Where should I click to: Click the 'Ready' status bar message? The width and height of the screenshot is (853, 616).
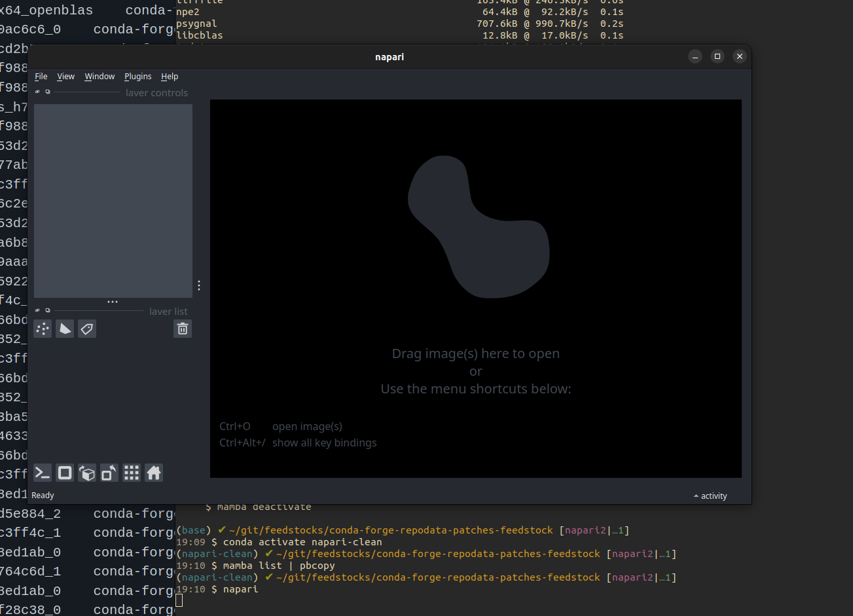[43, 496]
